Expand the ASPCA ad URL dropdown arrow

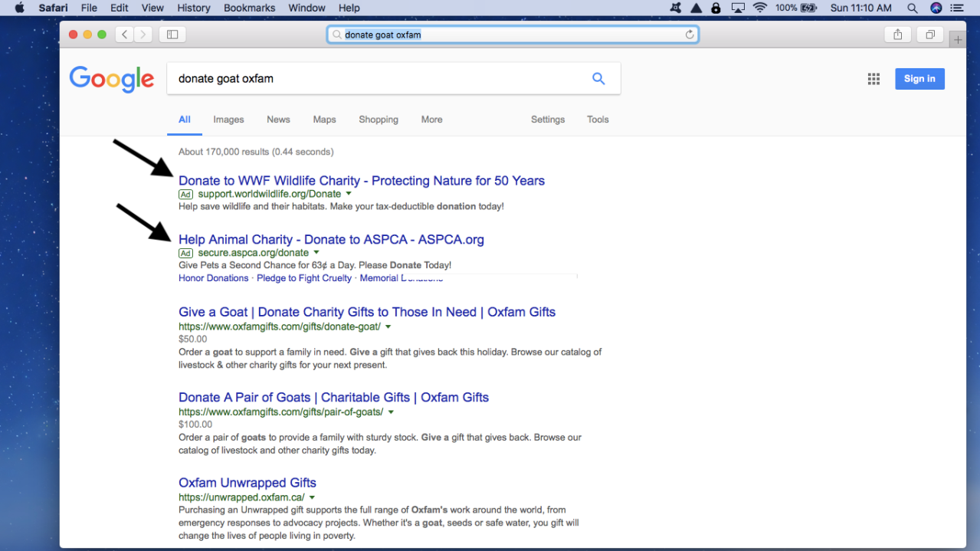pos(316,253)
